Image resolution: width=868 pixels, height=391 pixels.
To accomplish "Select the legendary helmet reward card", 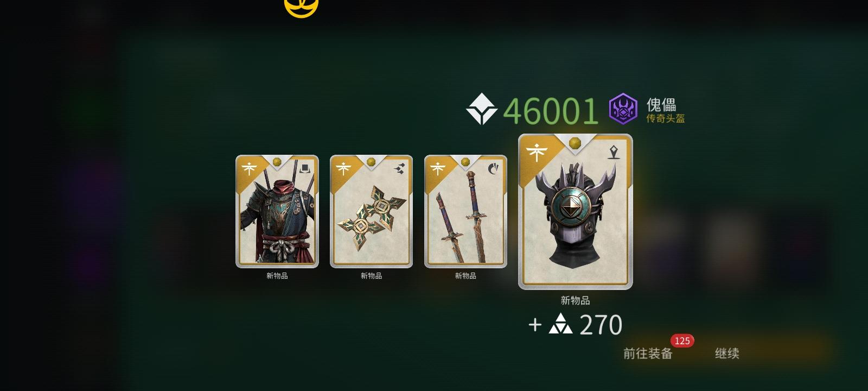I will [576, 212].
